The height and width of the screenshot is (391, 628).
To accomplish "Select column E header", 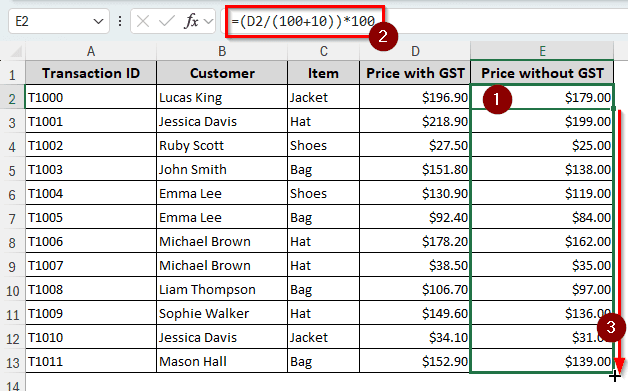I will click(542, 51).
